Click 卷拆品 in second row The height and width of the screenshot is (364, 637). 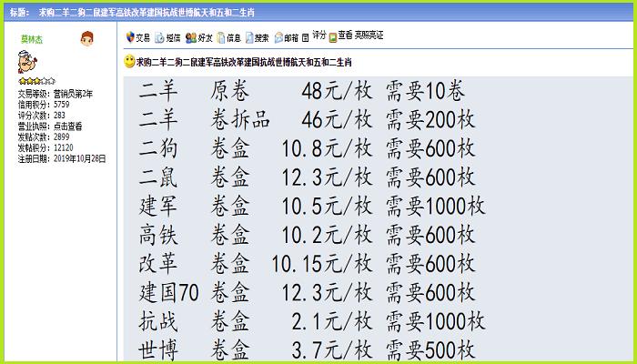(x=240, y=120)
